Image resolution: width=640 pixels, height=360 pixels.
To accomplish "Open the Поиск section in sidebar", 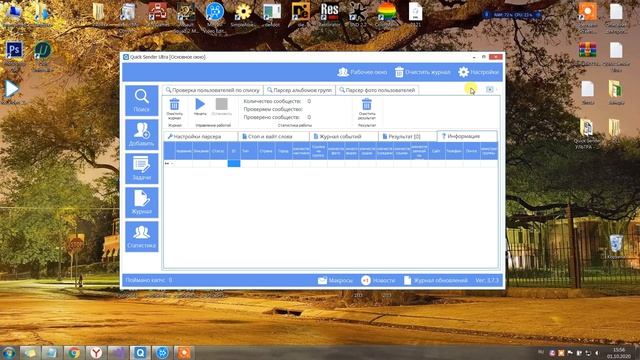I will pos(142,100).
